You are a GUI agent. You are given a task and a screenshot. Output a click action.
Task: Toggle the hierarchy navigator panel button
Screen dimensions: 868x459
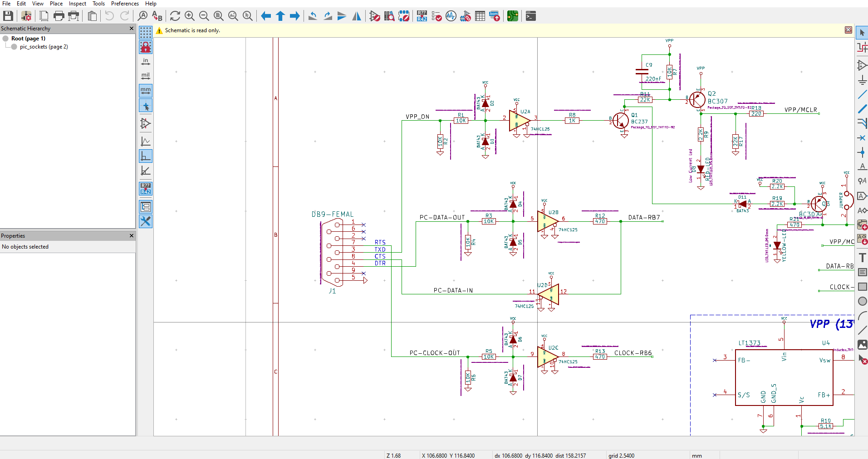(146, 207)
